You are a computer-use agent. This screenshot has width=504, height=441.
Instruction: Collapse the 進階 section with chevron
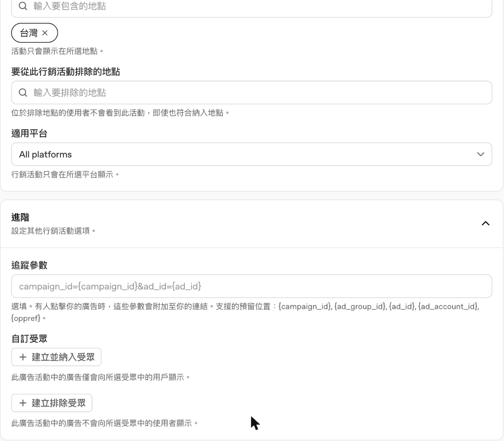[x=485, y=224]
